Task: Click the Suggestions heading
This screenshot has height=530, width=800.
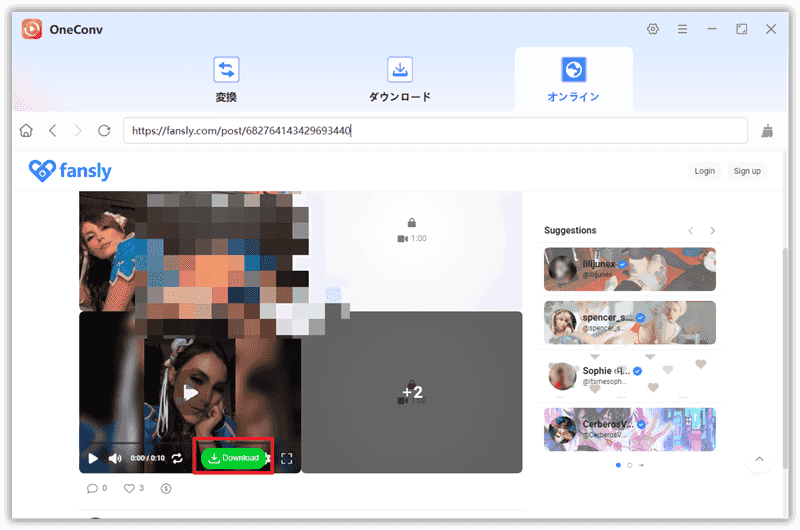Action: click(x=570, y=230)
